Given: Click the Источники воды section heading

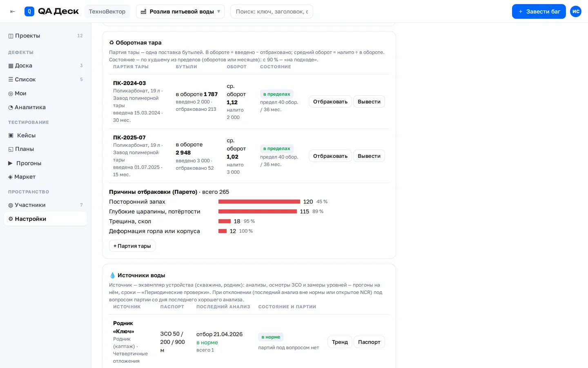Looking at the screenshot, I should tap(137, 275).
